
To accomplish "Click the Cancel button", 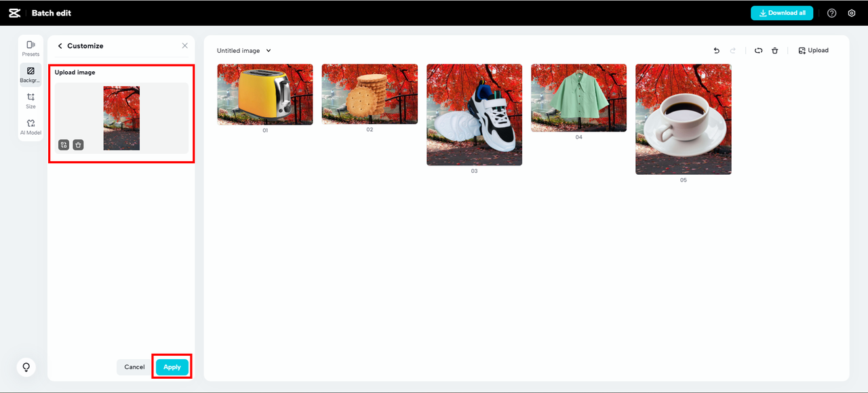I will pyautogui.click(x=134, y=367).
